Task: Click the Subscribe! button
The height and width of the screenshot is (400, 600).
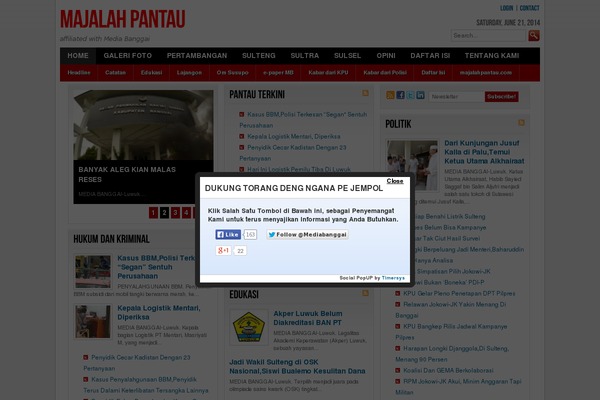Action: [501, 96]
